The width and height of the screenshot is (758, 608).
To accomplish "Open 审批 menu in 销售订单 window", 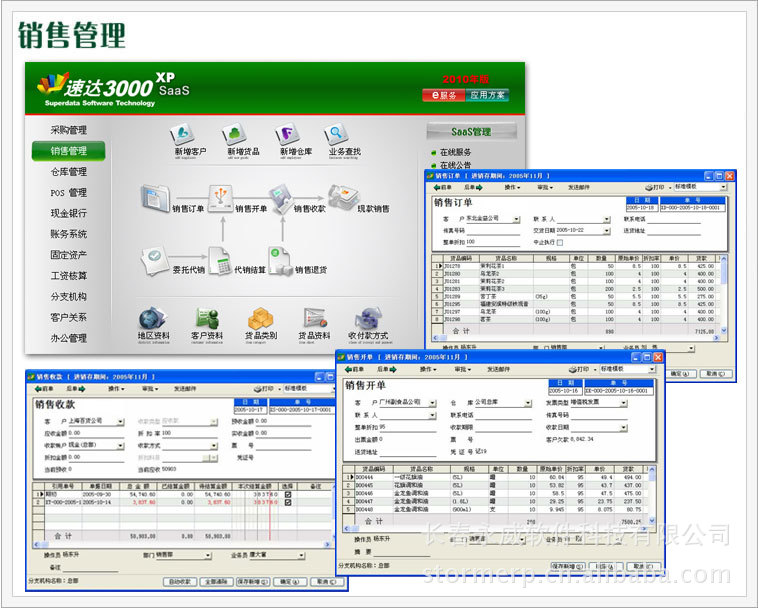I will click(545, 187).
